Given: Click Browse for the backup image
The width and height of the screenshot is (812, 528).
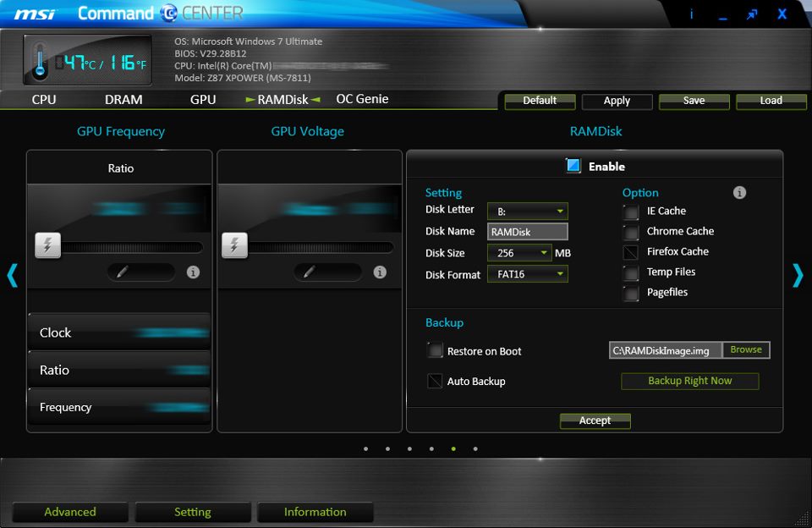Looking at the screenshot, I should pyautogui.click(x=746, y=349).
